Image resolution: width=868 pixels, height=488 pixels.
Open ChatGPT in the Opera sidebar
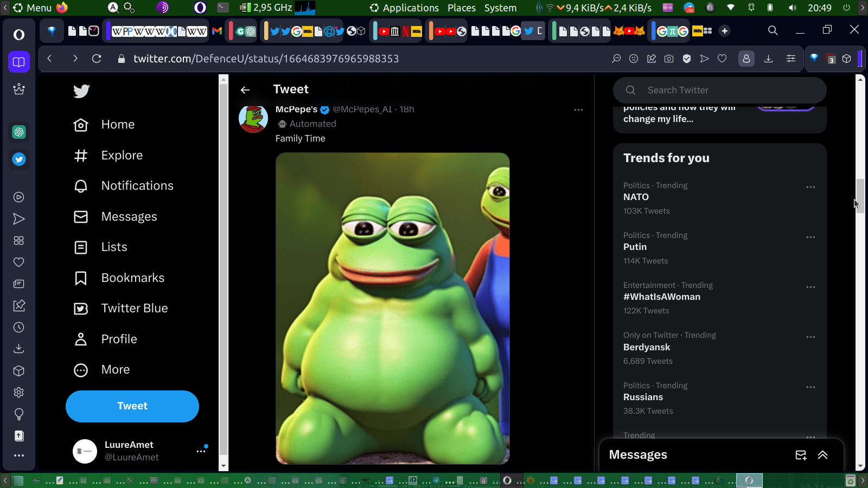tap(19, 132)
